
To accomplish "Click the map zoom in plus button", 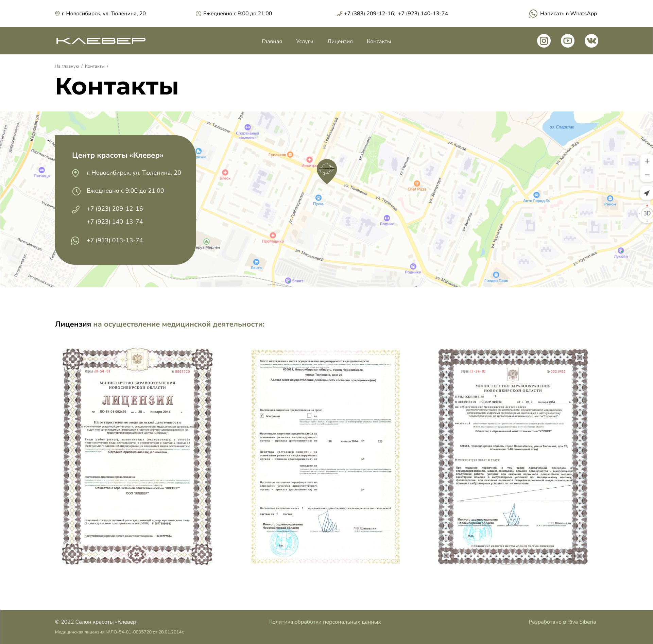I will (647, 161).
